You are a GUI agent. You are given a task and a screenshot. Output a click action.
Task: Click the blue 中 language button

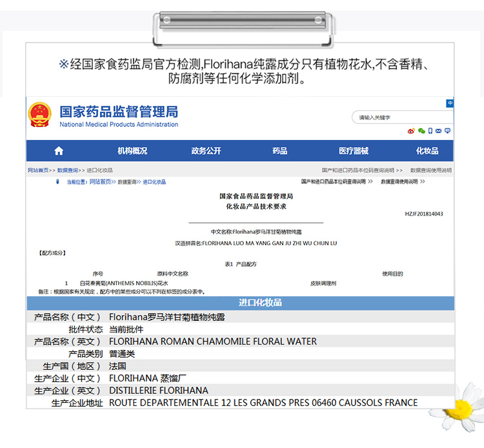point(450,103)
